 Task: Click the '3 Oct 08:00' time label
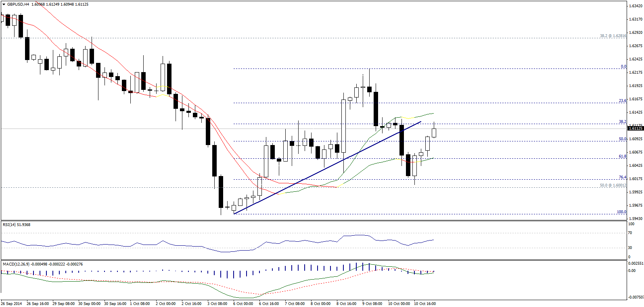click(217, 303)
